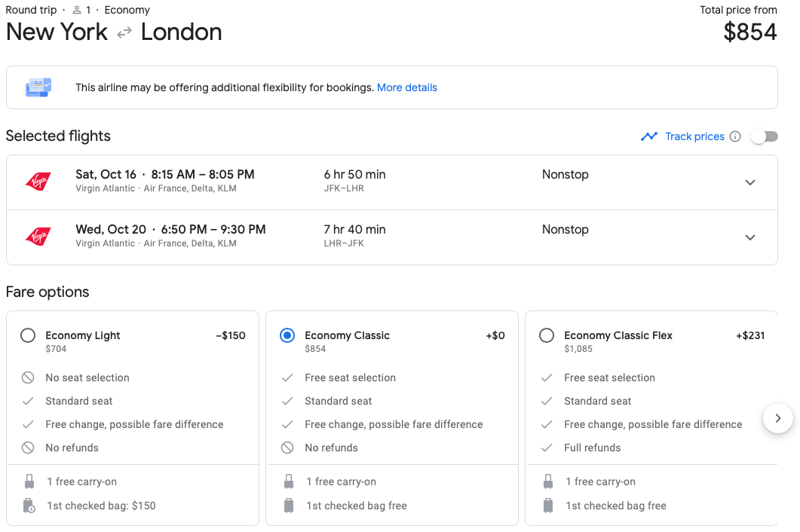Image resolution: width=800 pixels, height=532 pixels.
Task: Click the Virgin Atlantic logo on Oct 16 flight
Action: [x=38, y=181]
